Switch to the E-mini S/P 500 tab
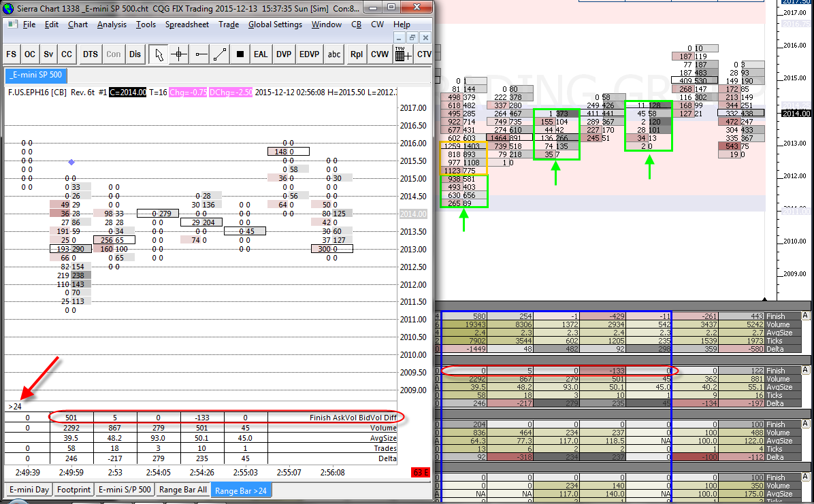Screen dimensions: 814x504 pos(125,490)
